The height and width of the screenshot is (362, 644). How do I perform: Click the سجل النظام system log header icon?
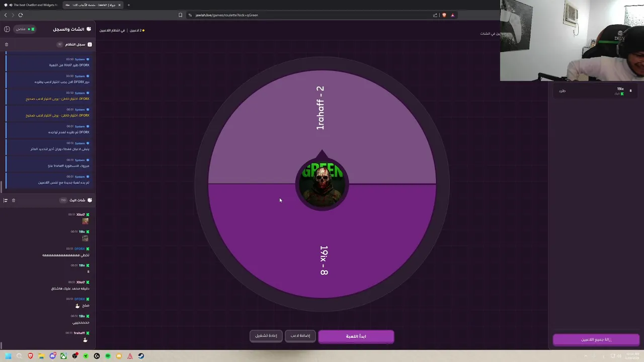(90, 44)
